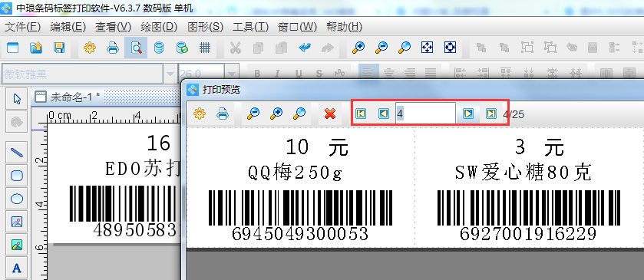Image resolution: width=644 pixels, height=280 pixels.
Task: Go to next page in preview
Action: (467, 114)
